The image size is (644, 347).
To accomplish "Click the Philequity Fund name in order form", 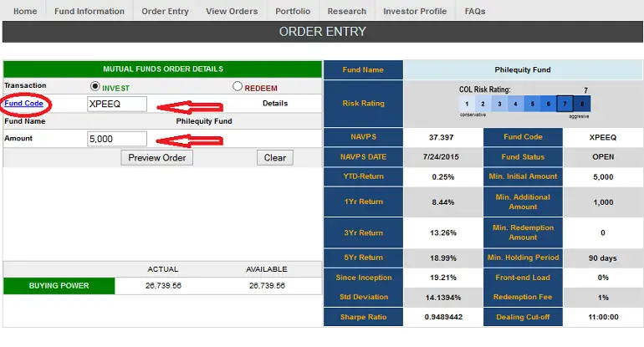I will pyautogui.click(x=204, y=121).
